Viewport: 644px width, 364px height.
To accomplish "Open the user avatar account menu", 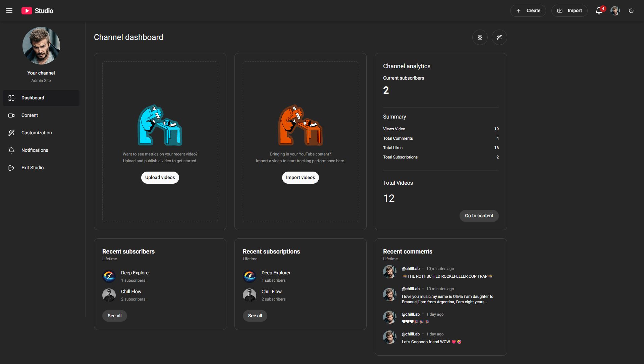I will tap(615, 11).
